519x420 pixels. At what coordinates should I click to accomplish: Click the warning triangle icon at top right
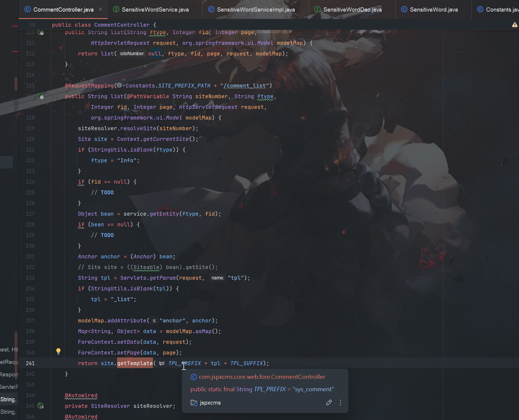(515, 25)
